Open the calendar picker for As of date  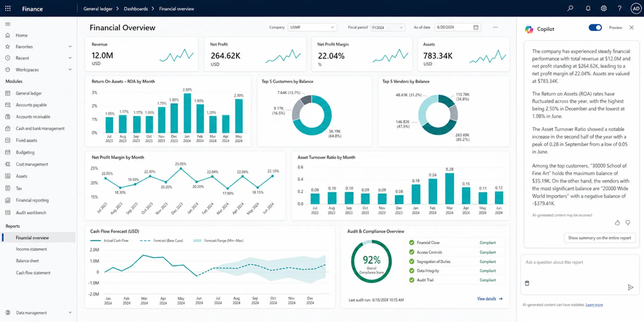(476, 27)
